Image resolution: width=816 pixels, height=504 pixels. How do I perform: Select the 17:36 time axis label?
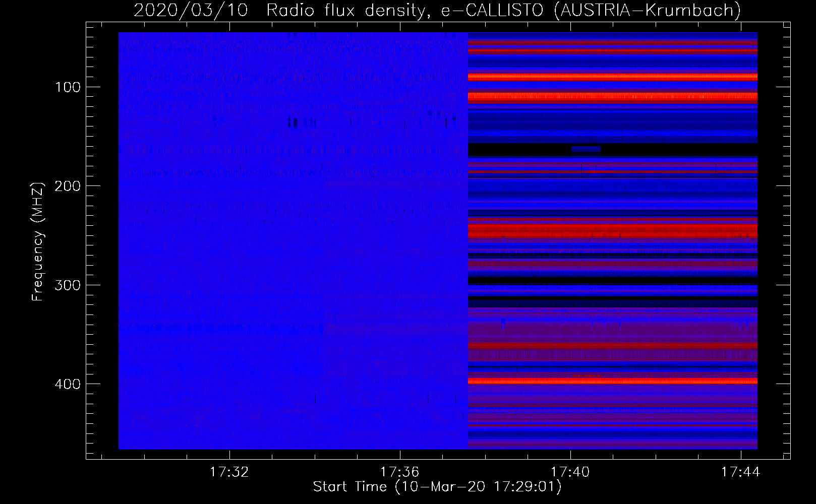point(400,472)
